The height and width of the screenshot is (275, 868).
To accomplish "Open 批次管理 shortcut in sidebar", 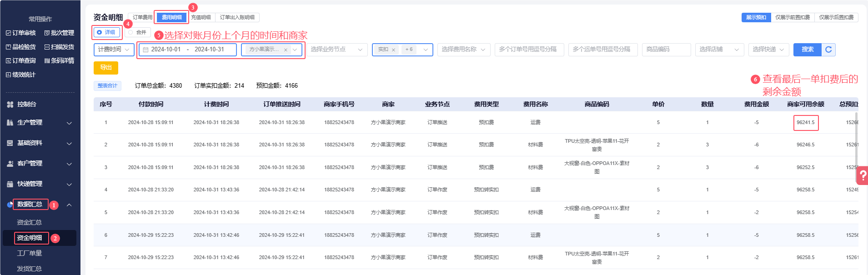I will (59, 33).
